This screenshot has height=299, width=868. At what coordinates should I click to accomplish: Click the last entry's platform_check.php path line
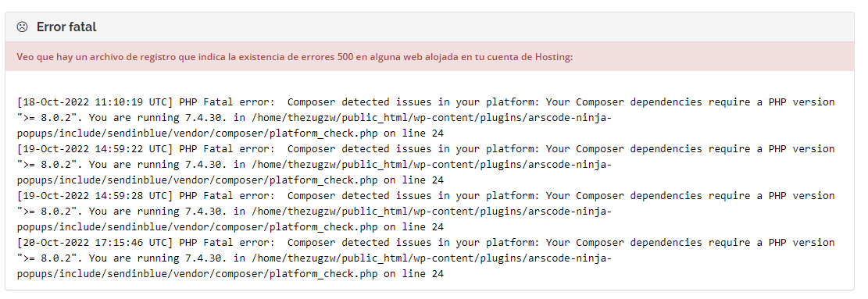(230, 273)
